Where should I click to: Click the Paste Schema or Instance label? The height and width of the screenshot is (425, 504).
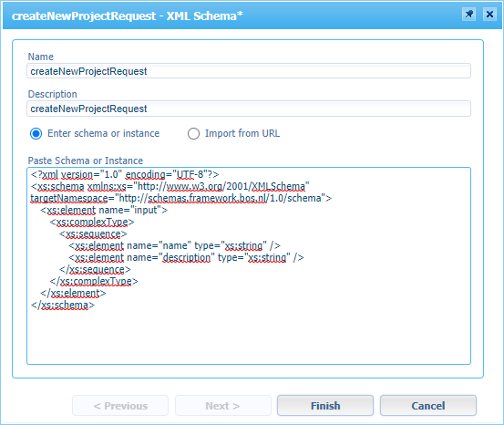coord(86,161)
